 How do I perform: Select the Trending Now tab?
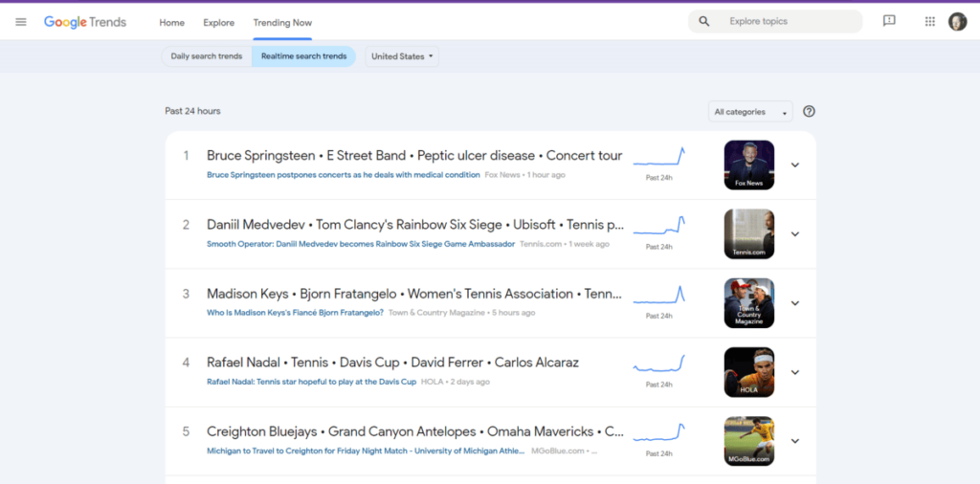coord(282,23)
